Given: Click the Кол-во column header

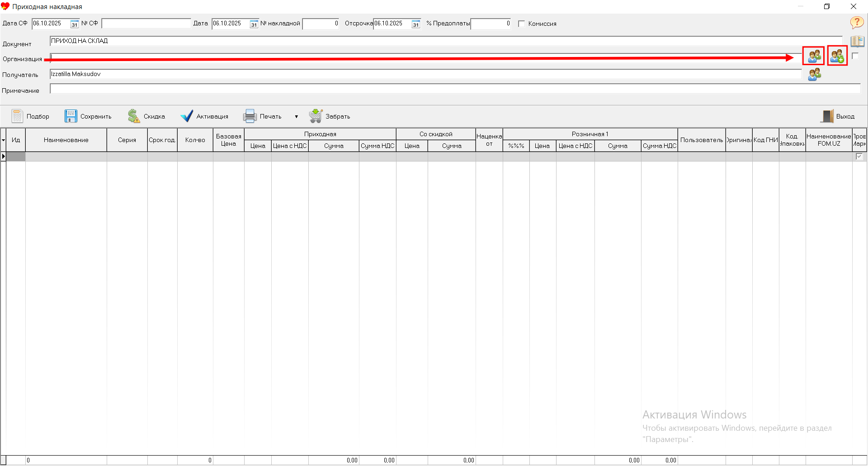Looking at the screenshot, I should (195, 140).
